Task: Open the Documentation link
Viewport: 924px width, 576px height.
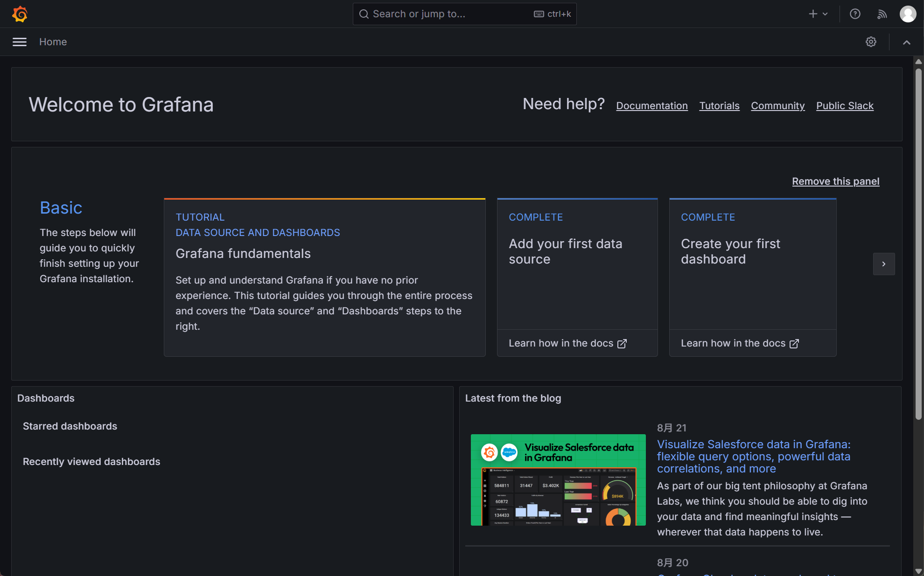Action: pos(652,106)
